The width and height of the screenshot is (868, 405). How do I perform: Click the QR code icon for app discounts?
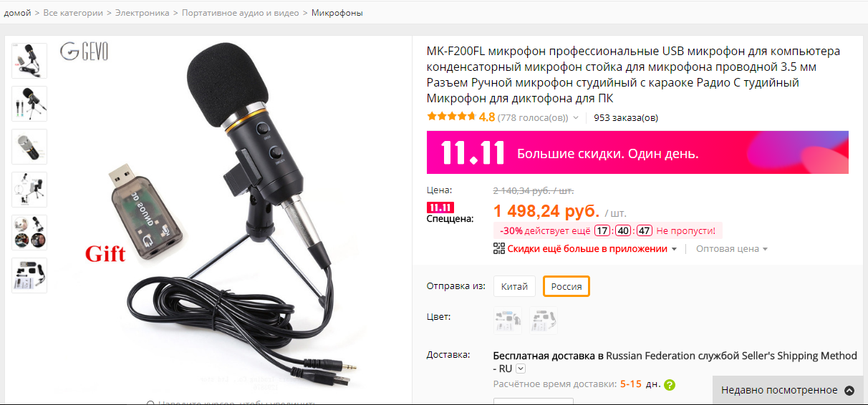pos(499,248)
